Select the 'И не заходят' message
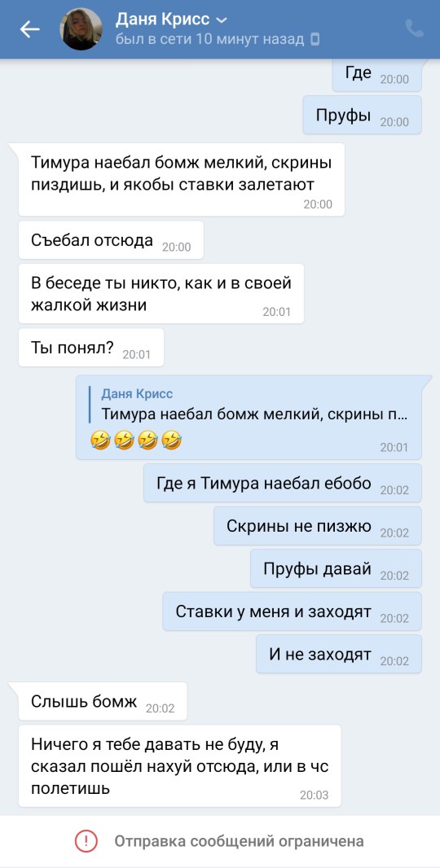This screenshot has height=868, width=440. (x=339, y=655)
